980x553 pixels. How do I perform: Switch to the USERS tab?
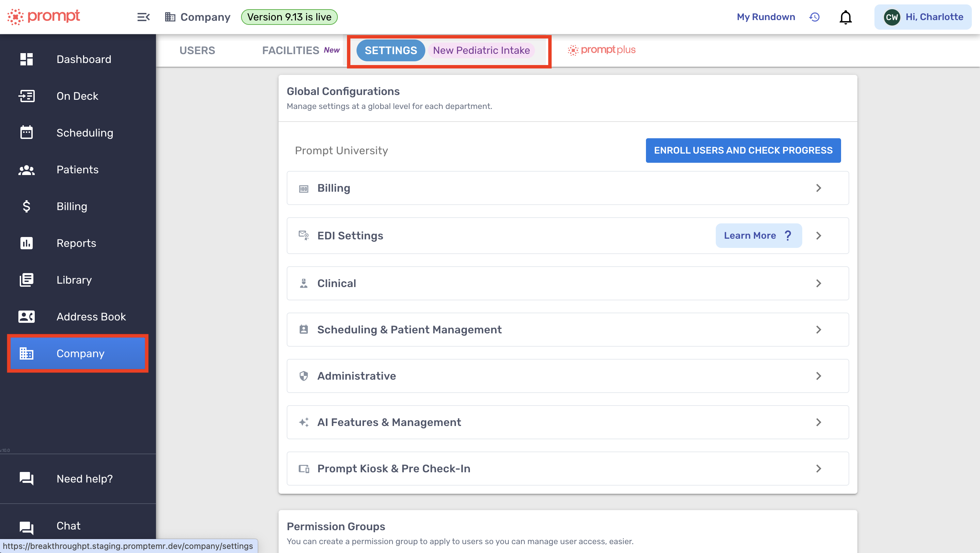click(x=197, y=50)
